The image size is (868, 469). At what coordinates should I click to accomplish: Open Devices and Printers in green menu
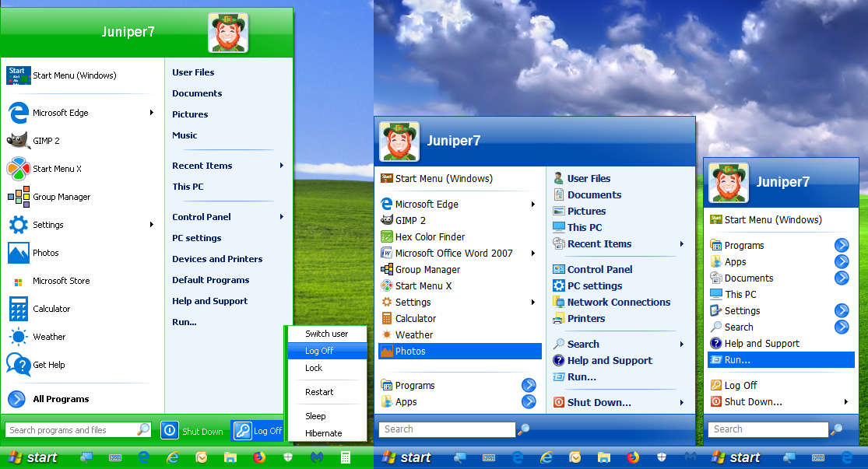point(217,259)
